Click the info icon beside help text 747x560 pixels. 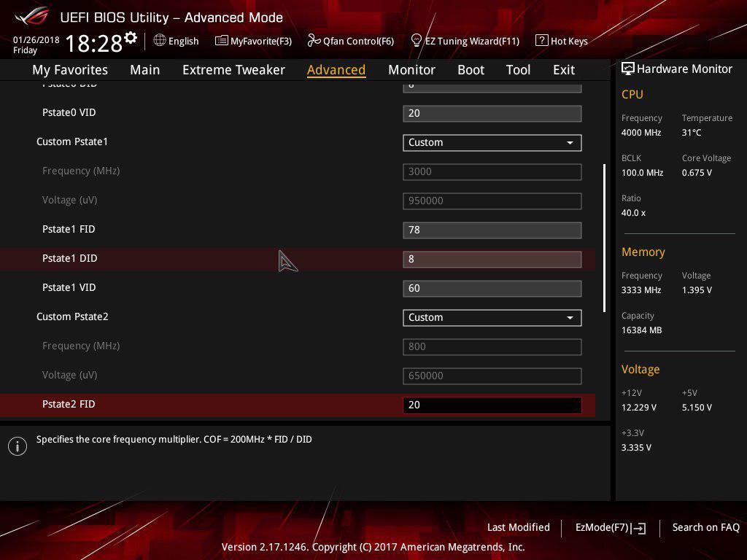pos(18,446)
